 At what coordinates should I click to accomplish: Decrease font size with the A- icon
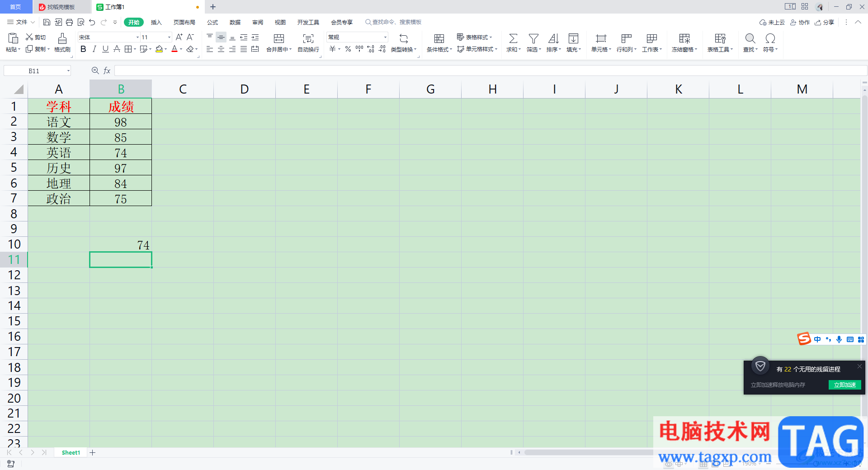pos(190,37)
